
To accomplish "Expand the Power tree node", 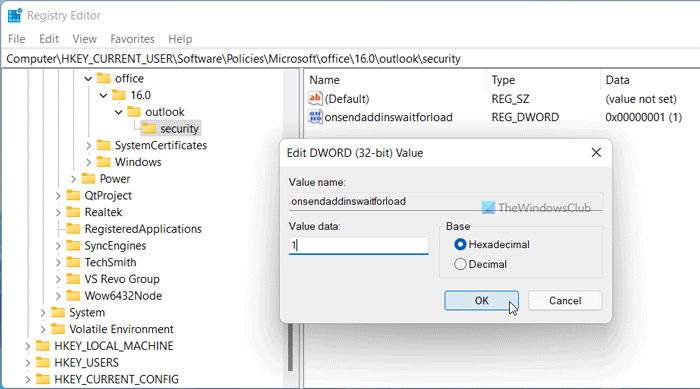I will point(73,179).
